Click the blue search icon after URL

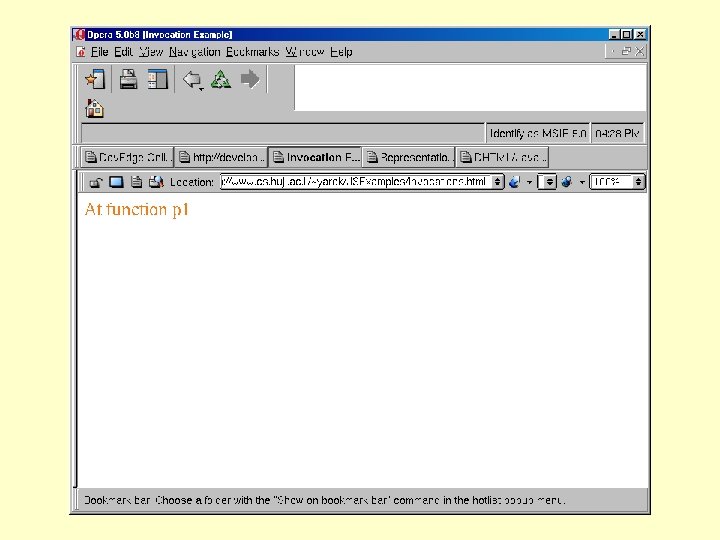(x=514, y=182)
